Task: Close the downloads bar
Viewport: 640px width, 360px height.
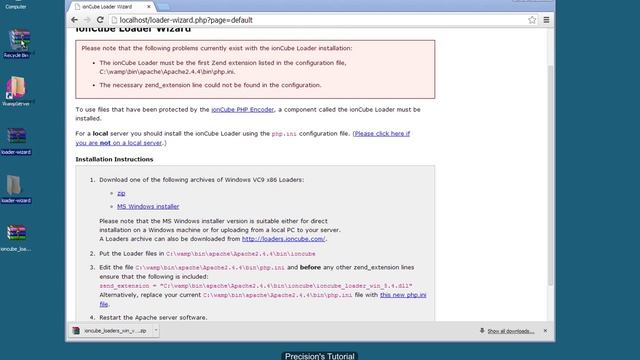Action: tap(545, 331)
